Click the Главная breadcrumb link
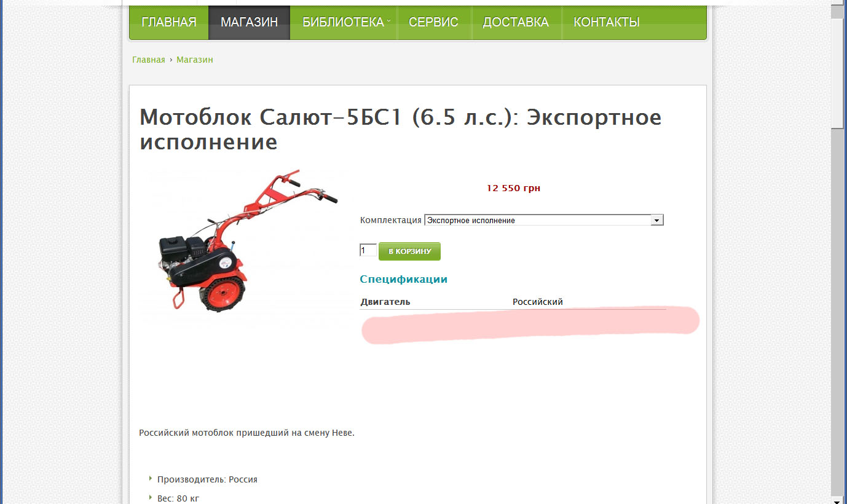This screenshot has height=504, width=847. (x=149, y=60)
